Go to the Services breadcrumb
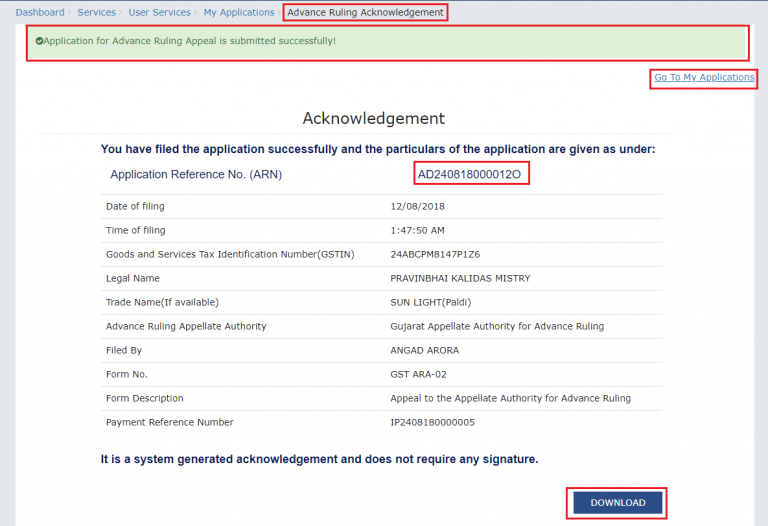 pos(96,12)
